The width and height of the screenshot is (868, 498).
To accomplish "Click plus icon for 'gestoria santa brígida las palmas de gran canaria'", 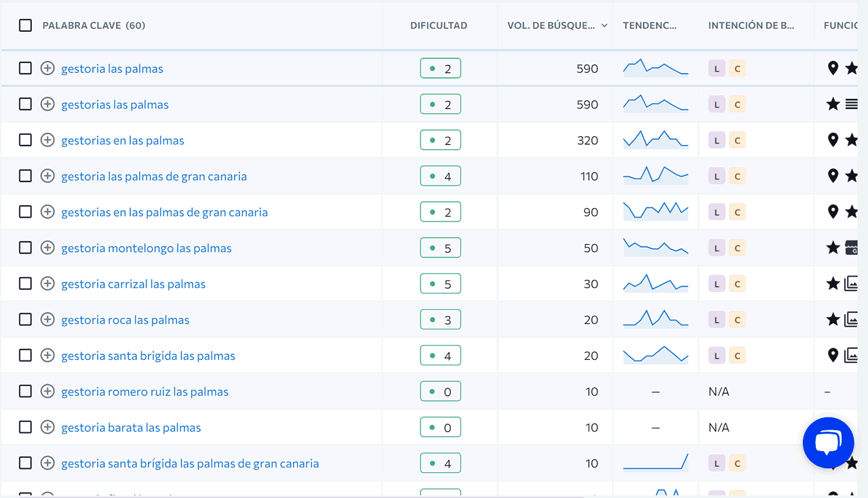I will 47,463.
